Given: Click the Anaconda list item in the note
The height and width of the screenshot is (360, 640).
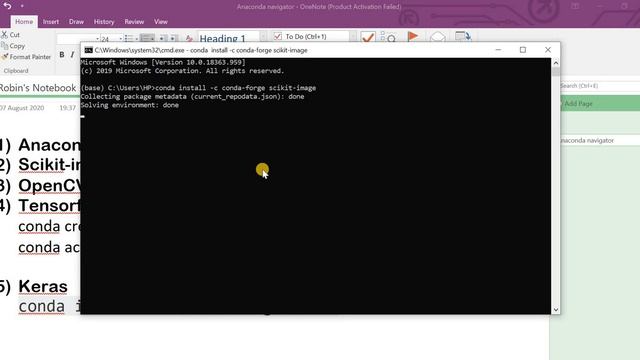Looking at the screenshot, I should coord(40,145).
